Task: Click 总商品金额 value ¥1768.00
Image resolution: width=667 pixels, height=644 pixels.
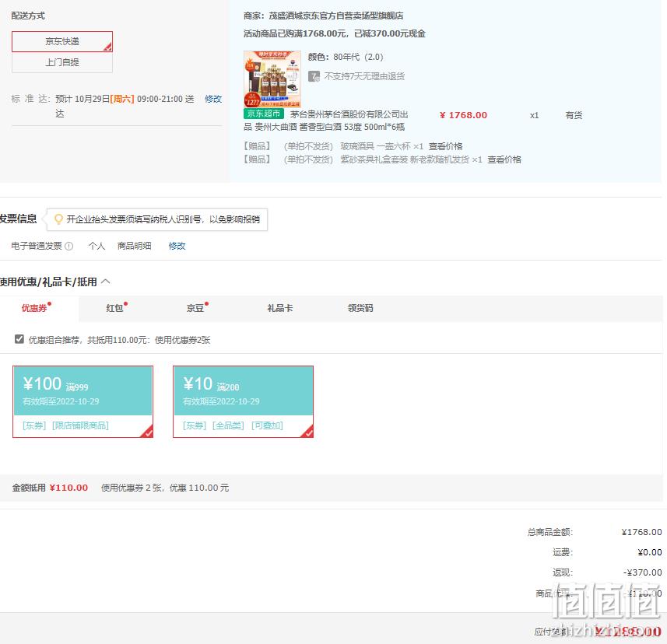Action: (x=641, y=532)
